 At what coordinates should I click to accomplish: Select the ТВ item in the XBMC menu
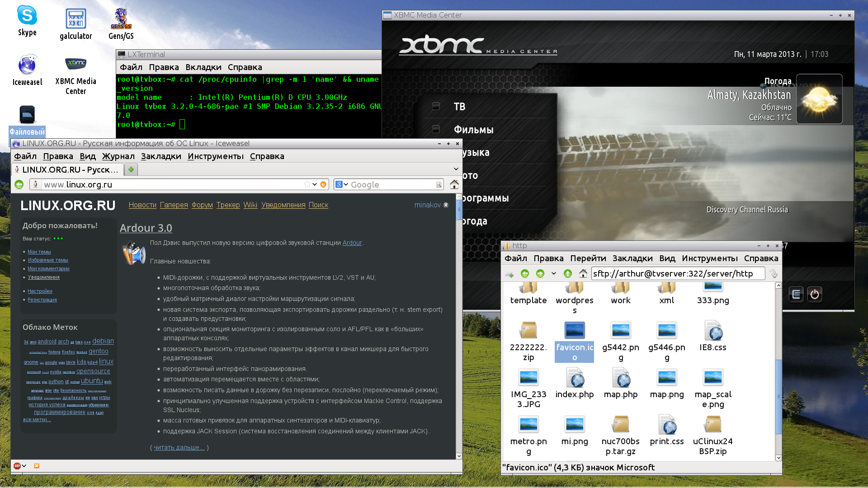click(x=459, y=107)
